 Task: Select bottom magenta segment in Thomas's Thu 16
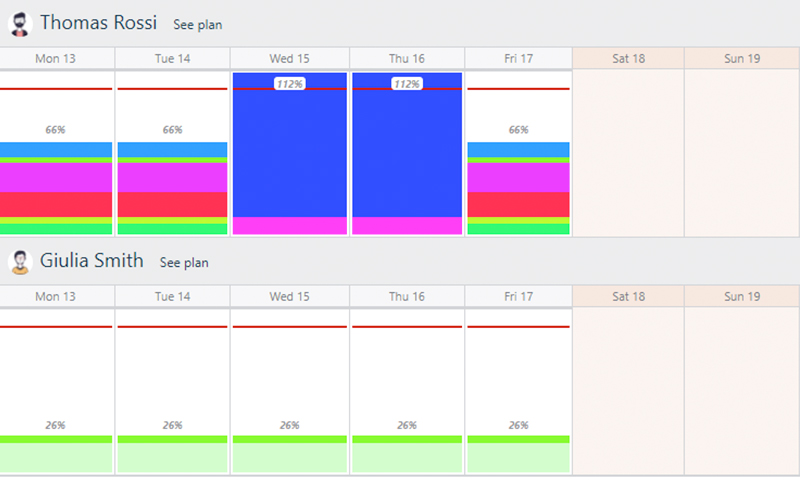406,226
